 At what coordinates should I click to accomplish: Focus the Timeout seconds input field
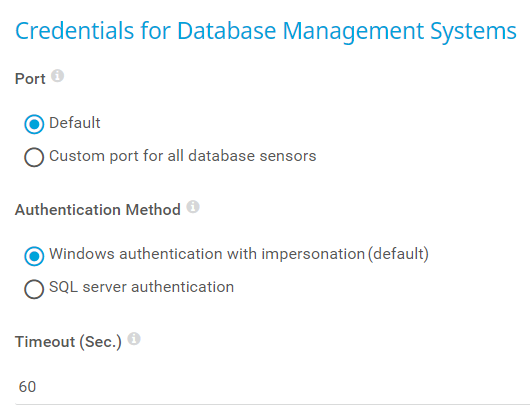[272, 387]
